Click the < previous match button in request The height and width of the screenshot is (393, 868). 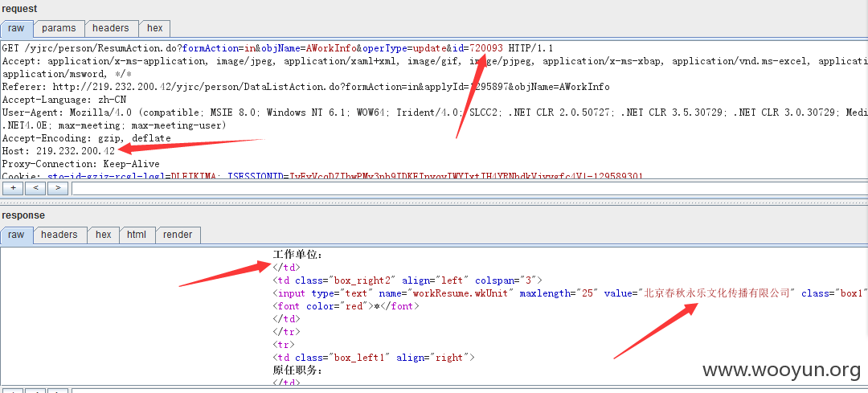pyautogui.click(x=35, y=188)
